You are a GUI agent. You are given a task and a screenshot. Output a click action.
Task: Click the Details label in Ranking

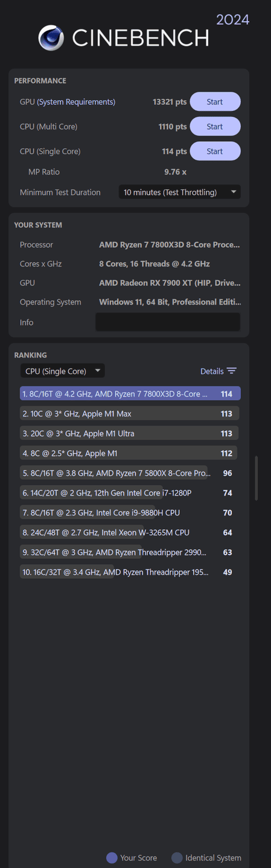point(212,371)
